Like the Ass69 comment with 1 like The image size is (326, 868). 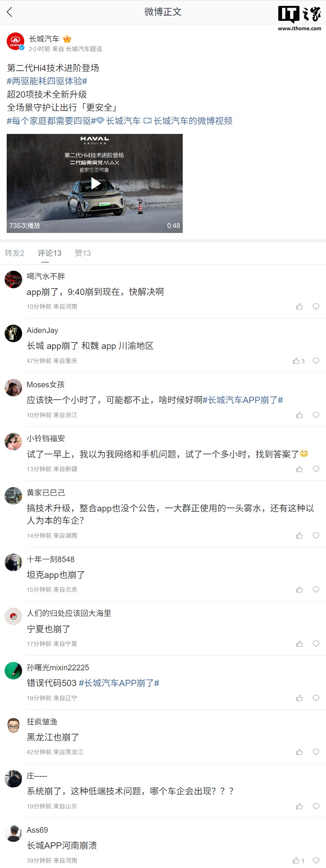(299, 861)
